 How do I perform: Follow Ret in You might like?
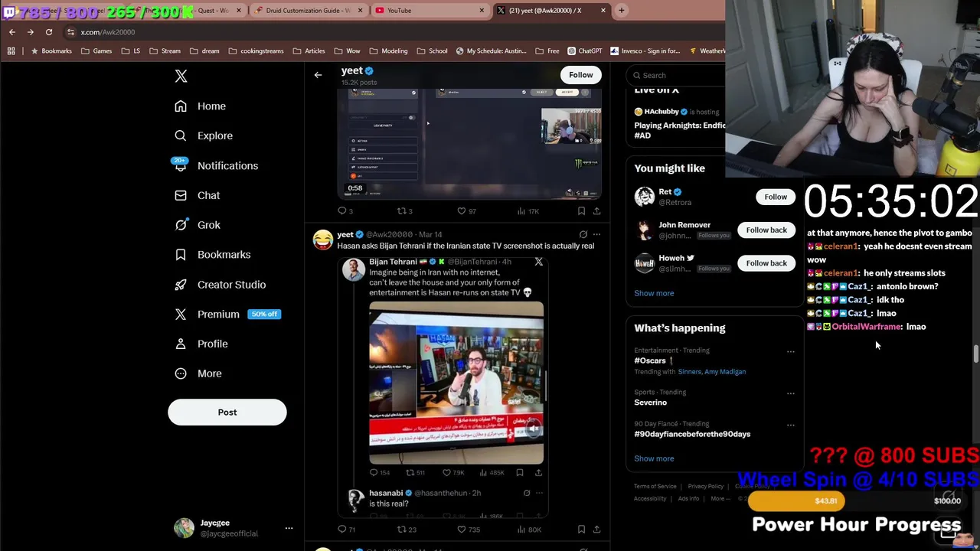tap(776, 197)
